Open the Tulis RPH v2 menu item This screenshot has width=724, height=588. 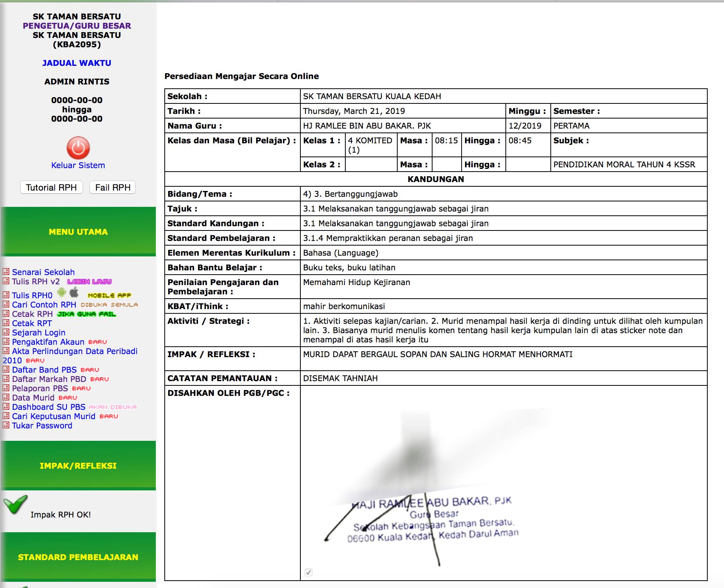click(x=36, y=282)
